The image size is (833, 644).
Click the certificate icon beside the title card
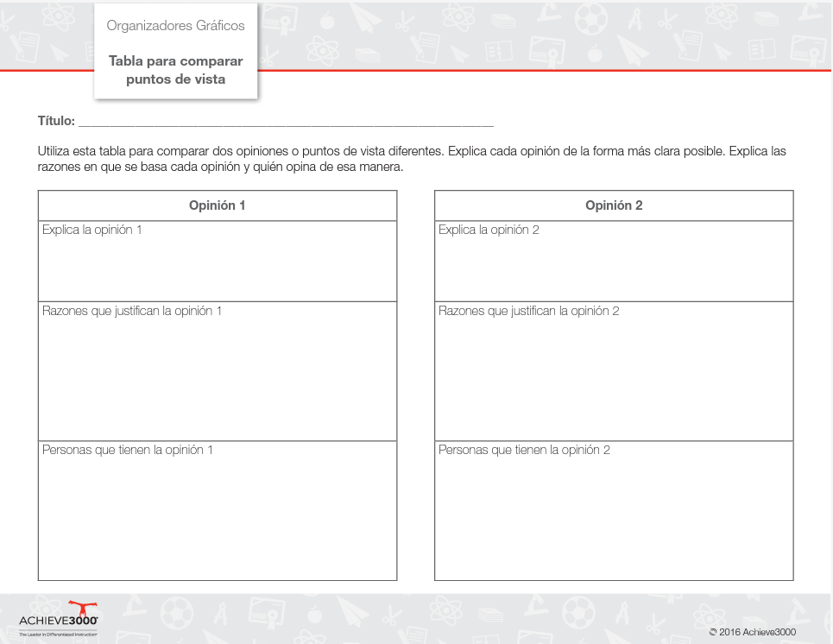[x=280, y=19]
